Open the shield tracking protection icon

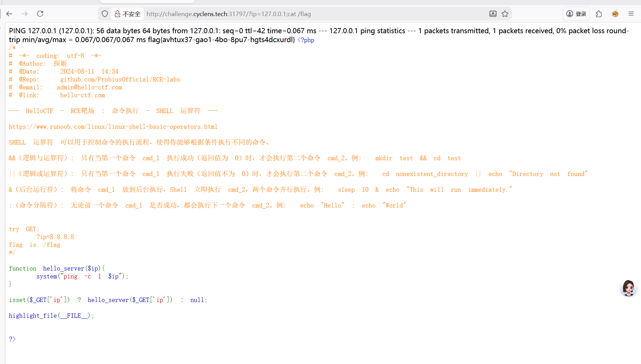[x=105, y=14]
